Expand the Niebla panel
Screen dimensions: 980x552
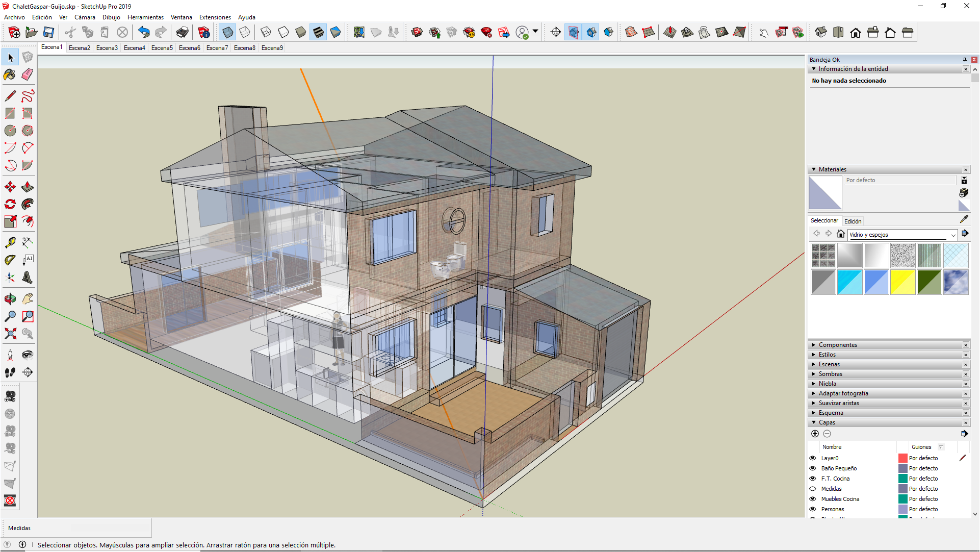coord(889,384)
